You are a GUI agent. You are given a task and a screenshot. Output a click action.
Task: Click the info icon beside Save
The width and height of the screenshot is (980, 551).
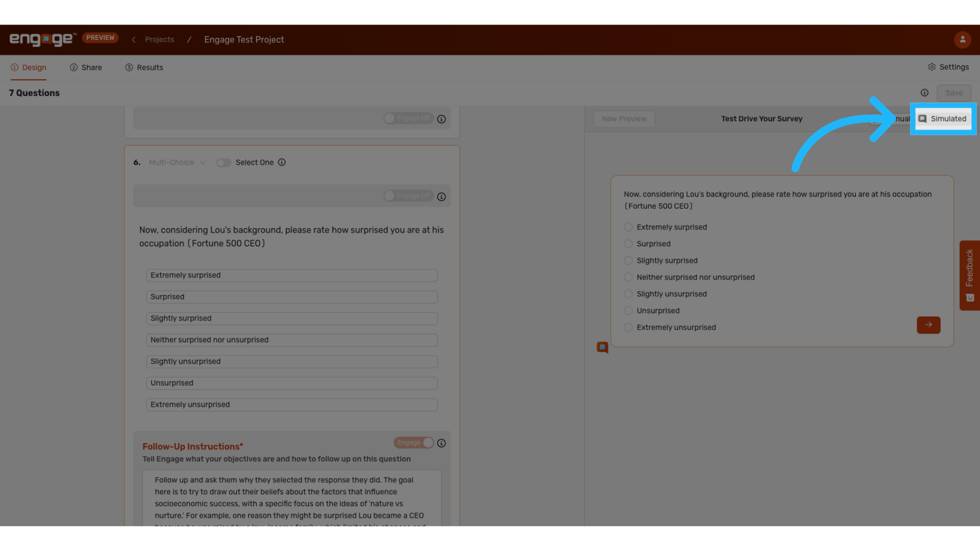pyautogui.click(x=924, y=93)
